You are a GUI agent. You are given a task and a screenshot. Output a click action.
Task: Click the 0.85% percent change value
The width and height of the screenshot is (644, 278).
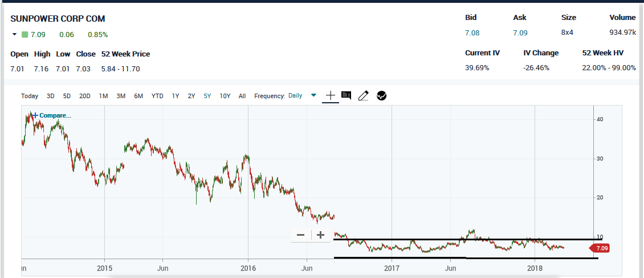point(98,35)
